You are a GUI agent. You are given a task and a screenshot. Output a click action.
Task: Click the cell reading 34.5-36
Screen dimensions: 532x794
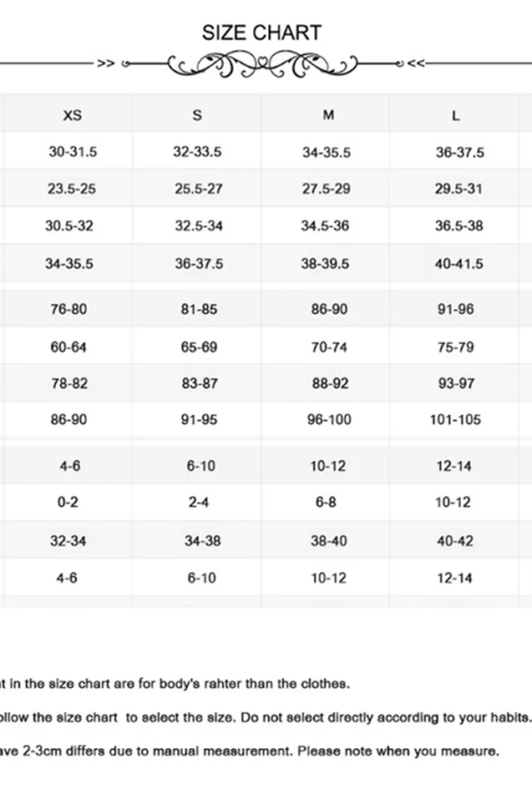(326, 225)
